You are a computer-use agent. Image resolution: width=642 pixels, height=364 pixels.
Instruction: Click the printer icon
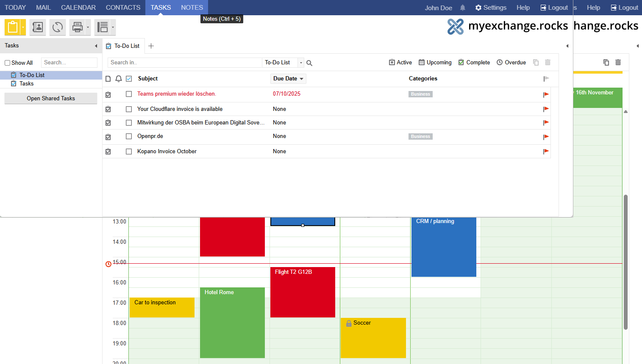77,27
